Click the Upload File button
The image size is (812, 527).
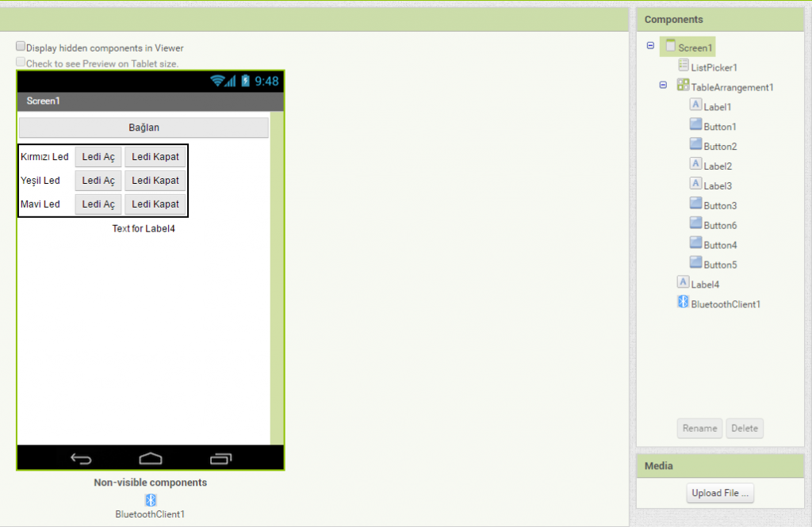tap(719, 493)
